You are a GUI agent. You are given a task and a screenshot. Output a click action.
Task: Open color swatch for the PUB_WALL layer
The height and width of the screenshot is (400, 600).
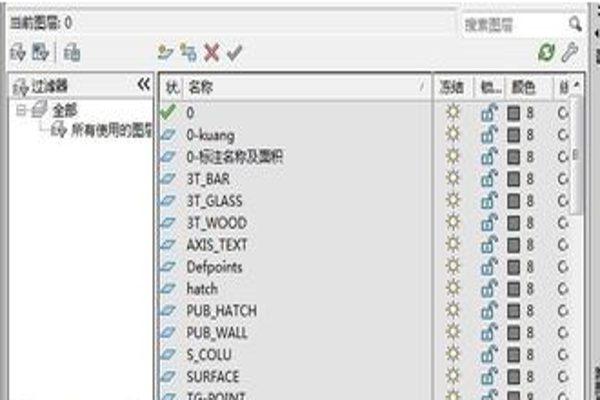[514, 333]
